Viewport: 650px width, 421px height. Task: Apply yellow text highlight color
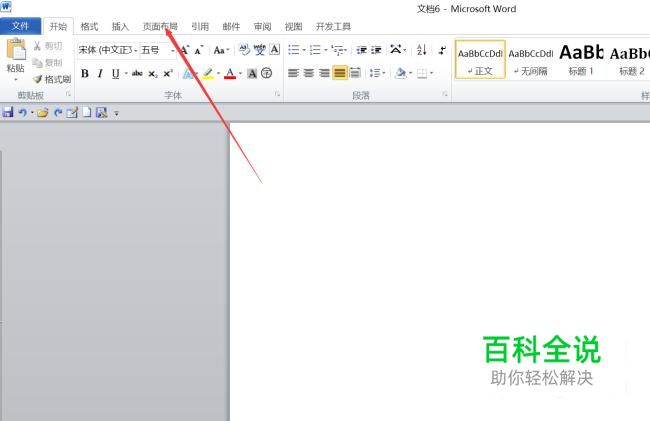tap(208, 74)
